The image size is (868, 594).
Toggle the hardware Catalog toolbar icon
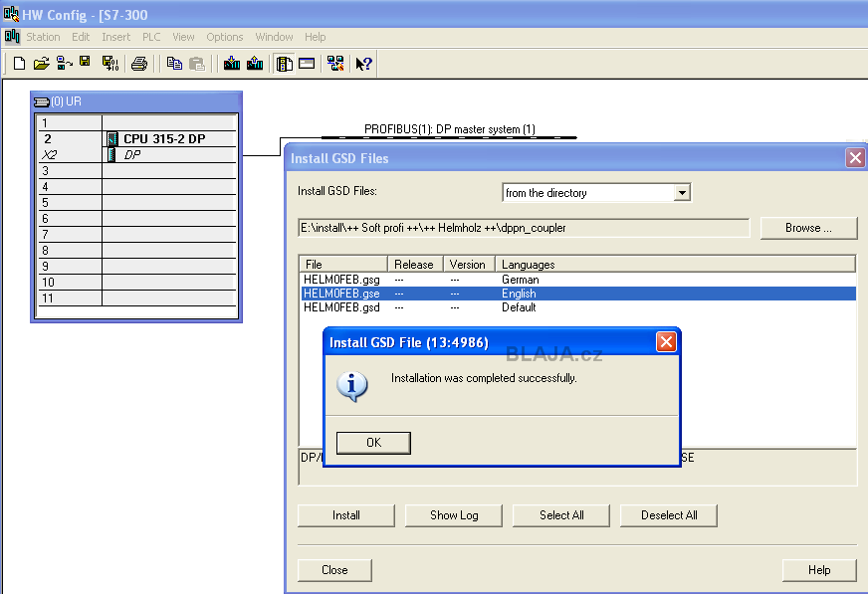point(285,64)
